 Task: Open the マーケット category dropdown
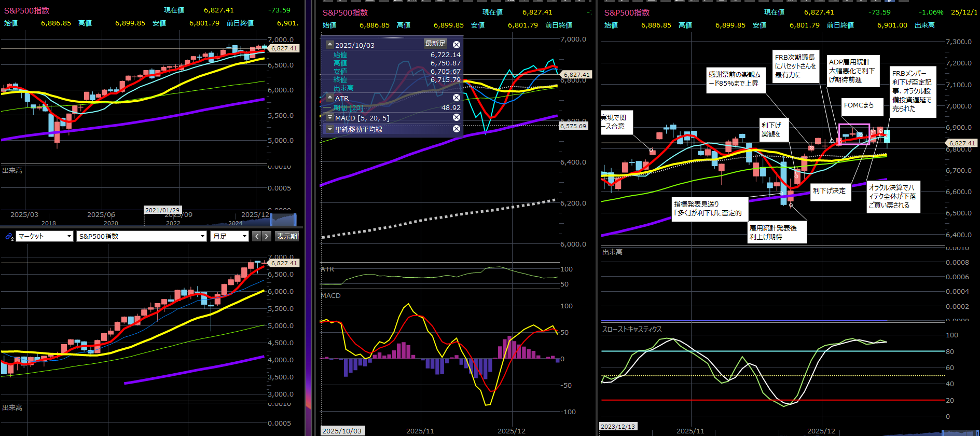[45, 236]
